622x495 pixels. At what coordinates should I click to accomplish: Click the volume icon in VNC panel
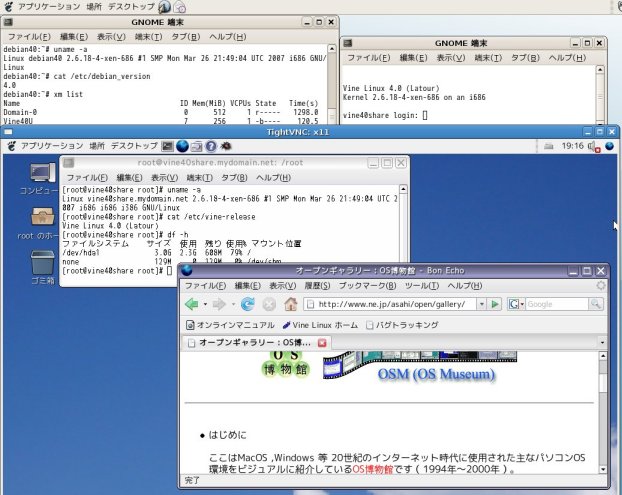tap(594, 147)
